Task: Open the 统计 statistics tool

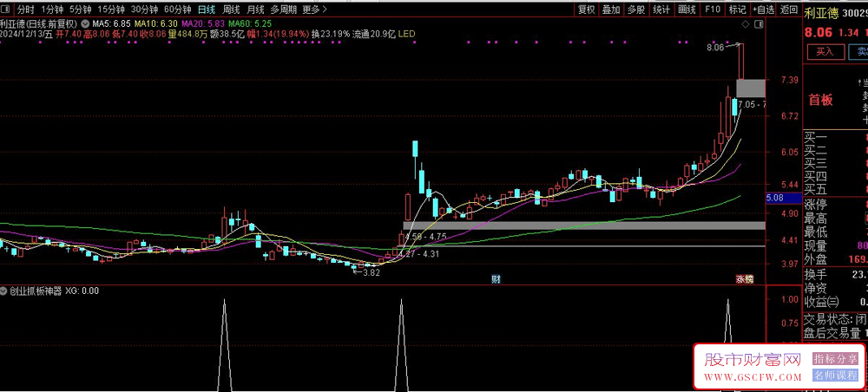Action: [661, 10]
